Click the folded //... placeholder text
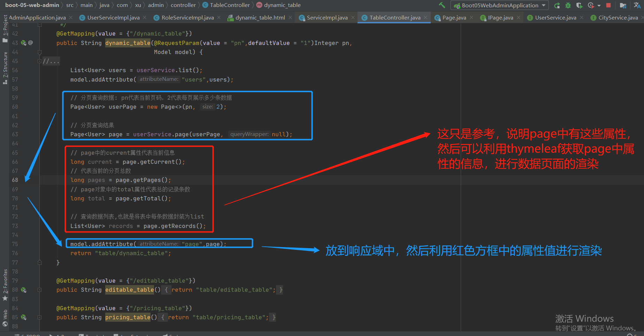This screenshot has width=644, height=336. click(x=51, y=61)
